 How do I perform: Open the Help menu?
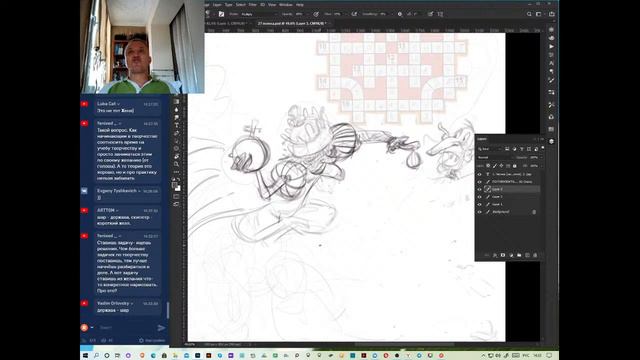[300, 4]
